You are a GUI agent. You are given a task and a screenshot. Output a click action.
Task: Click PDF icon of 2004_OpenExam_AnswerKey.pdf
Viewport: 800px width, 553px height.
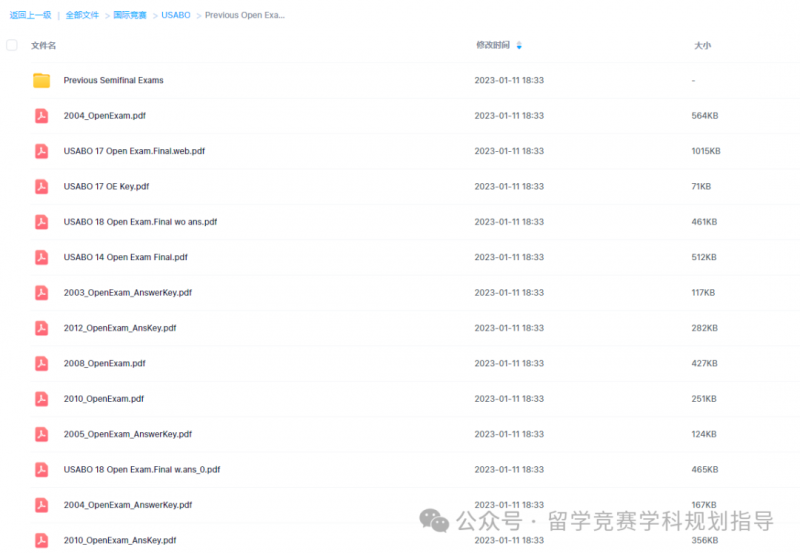[x=41, y=505]
